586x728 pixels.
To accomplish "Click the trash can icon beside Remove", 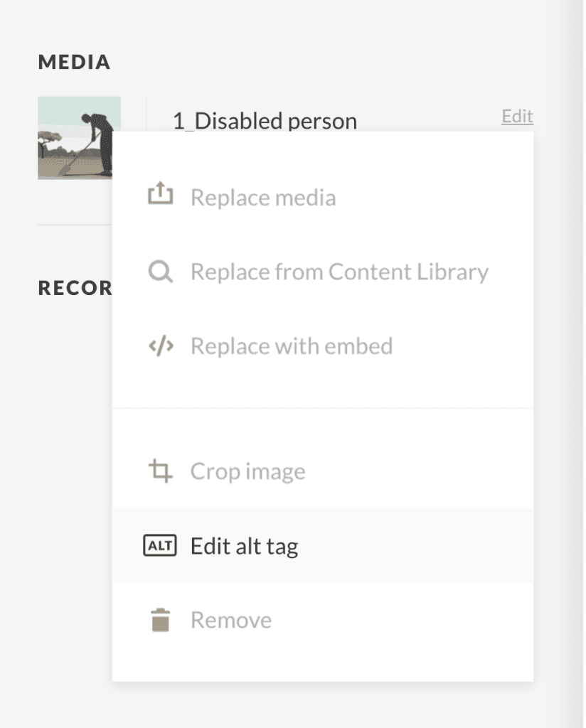I will coord(161,619).
